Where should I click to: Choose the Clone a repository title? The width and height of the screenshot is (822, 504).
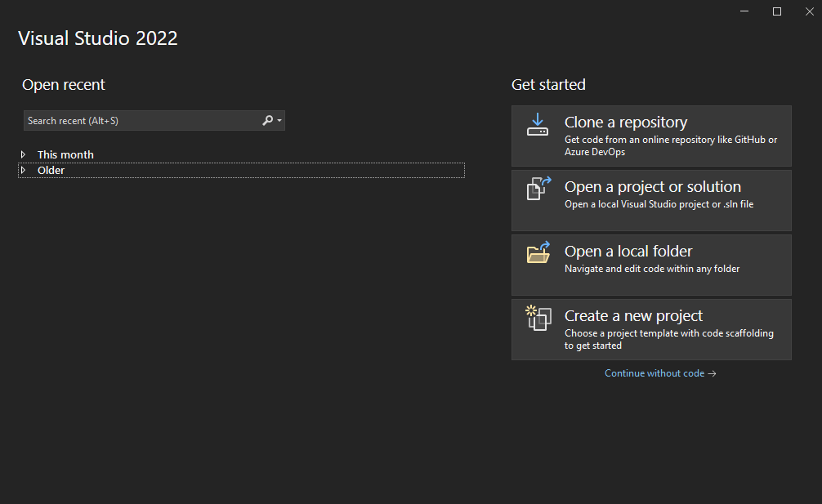[625, 123]
